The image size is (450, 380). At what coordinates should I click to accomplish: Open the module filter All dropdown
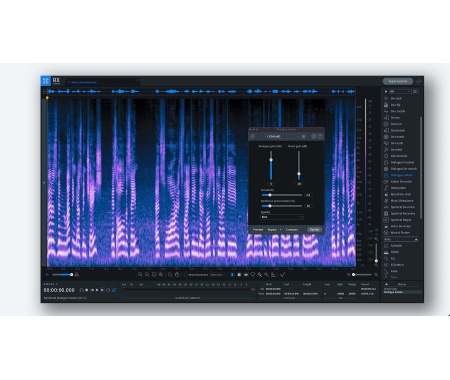[400, 91]
